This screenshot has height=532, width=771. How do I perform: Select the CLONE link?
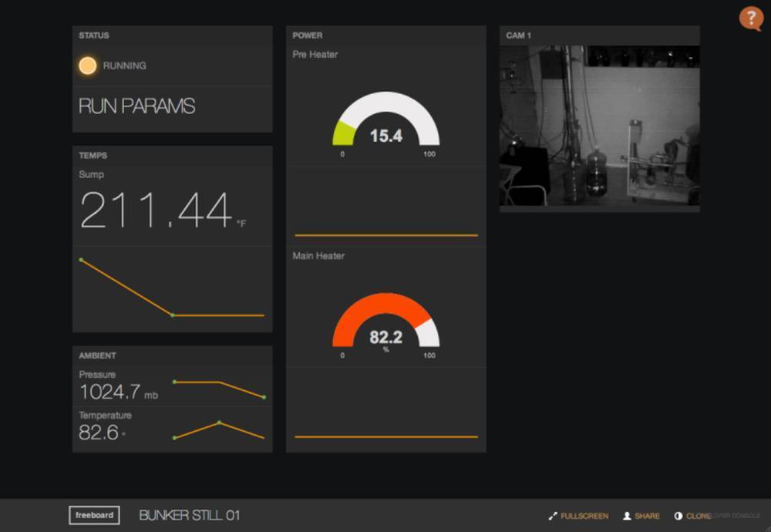point(697,516)
